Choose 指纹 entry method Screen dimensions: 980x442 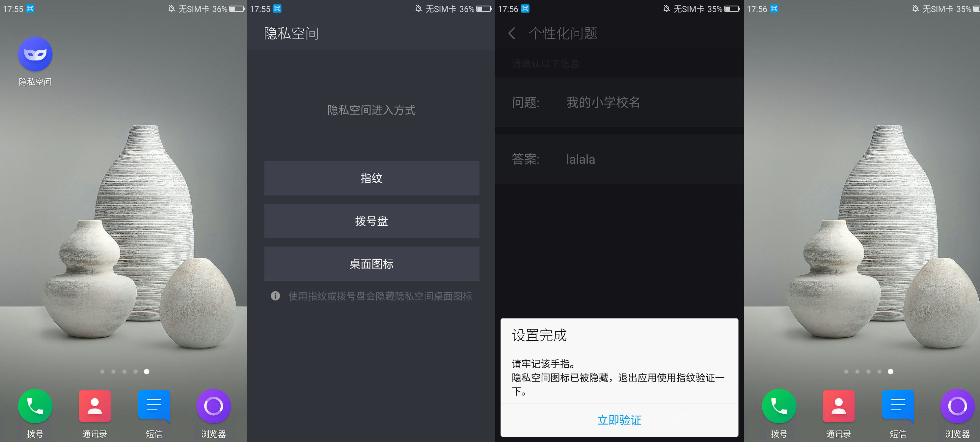click(x=371, y=178)
